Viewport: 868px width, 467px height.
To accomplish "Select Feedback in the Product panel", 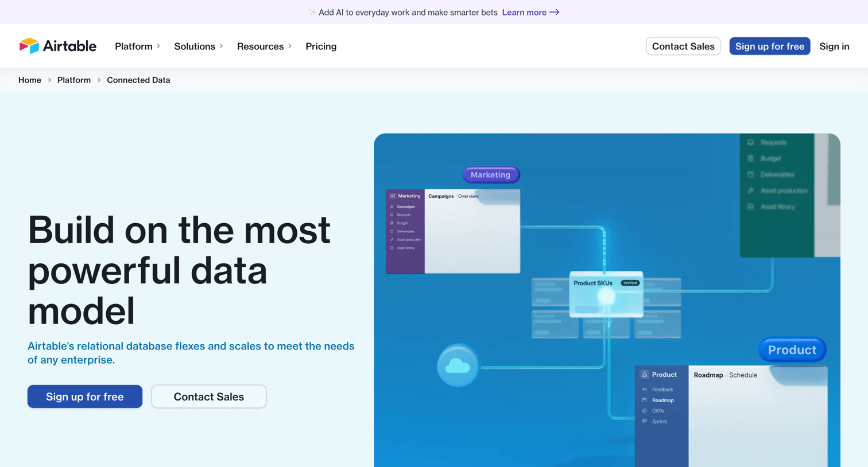I will click(x=662, y=390).
